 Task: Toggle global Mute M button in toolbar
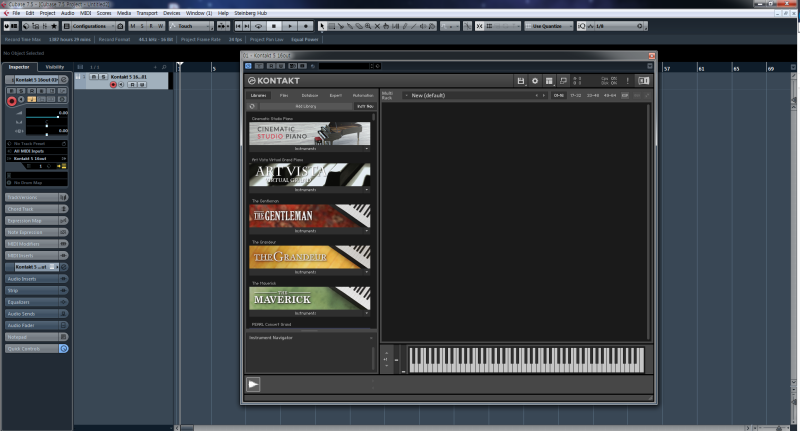(x=133, y=26)
